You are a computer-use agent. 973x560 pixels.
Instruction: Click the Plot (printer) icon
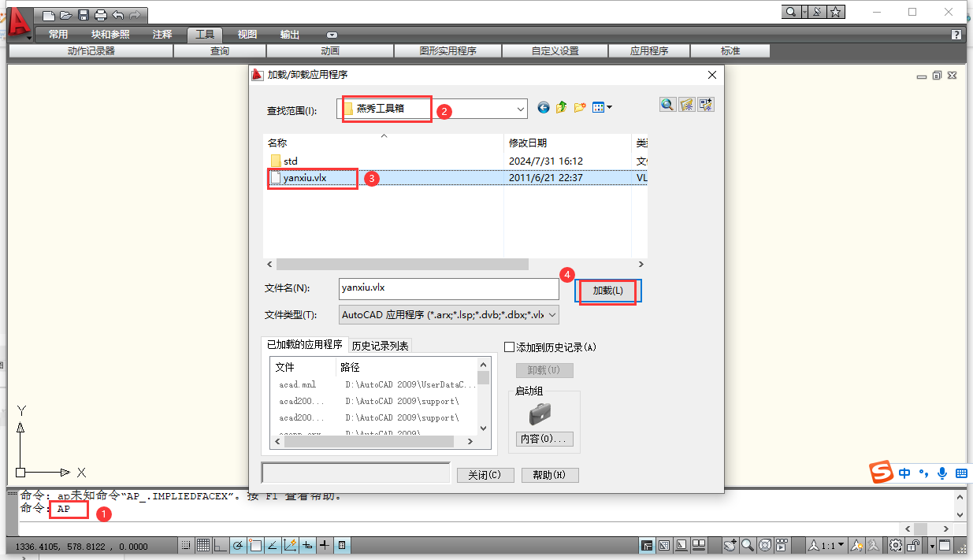pyautogui.click(x=100, y=14)
